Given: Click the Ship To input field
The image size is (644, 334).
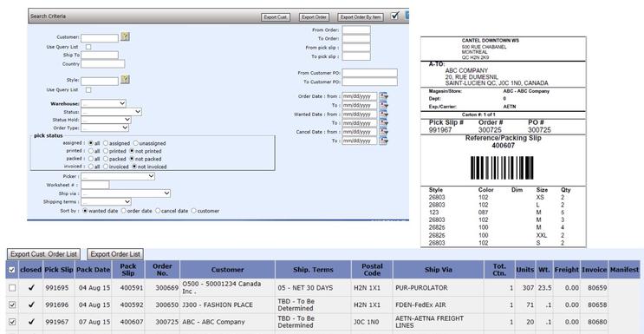Looking at the screenshot, I should click(x=100, y=56).
